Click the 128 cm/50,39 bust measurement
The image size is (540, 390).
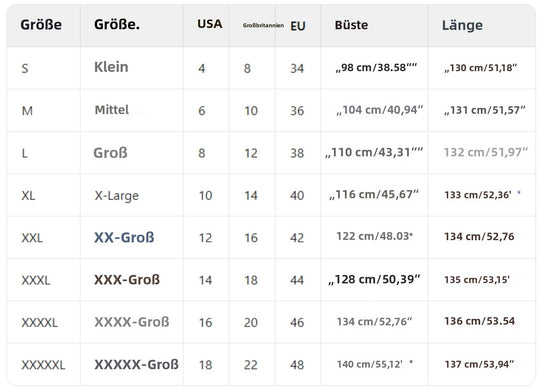374,279
